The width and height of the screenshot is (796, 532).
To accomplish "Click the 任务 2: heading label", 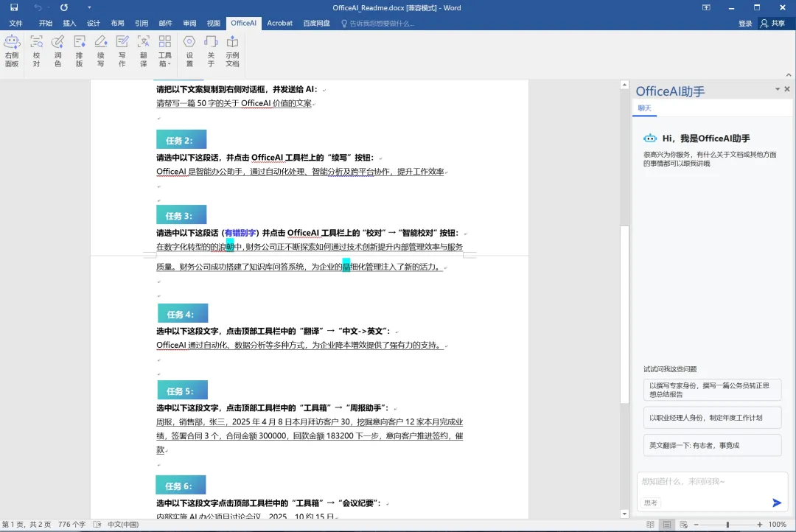I will pos(181,139).
